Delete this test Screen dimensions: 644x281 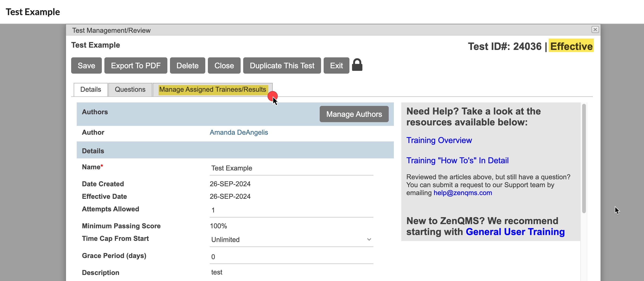(x=187, y=65)
